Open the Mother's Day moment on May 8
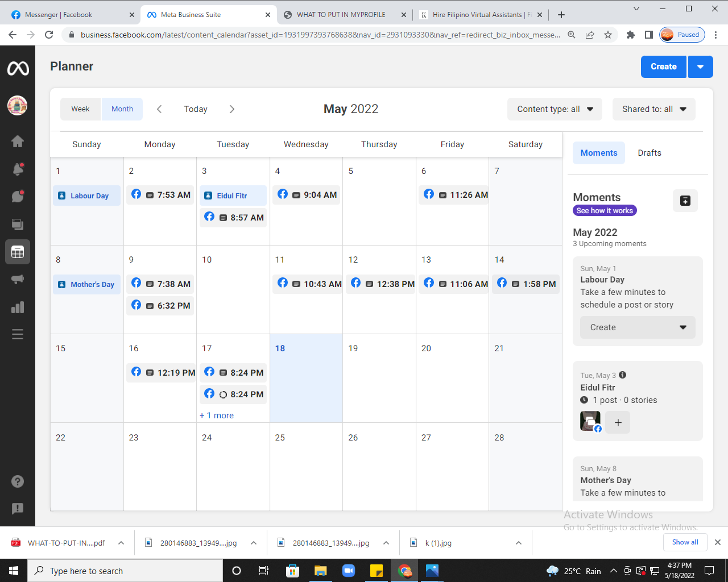 click(x=86, y=284)
